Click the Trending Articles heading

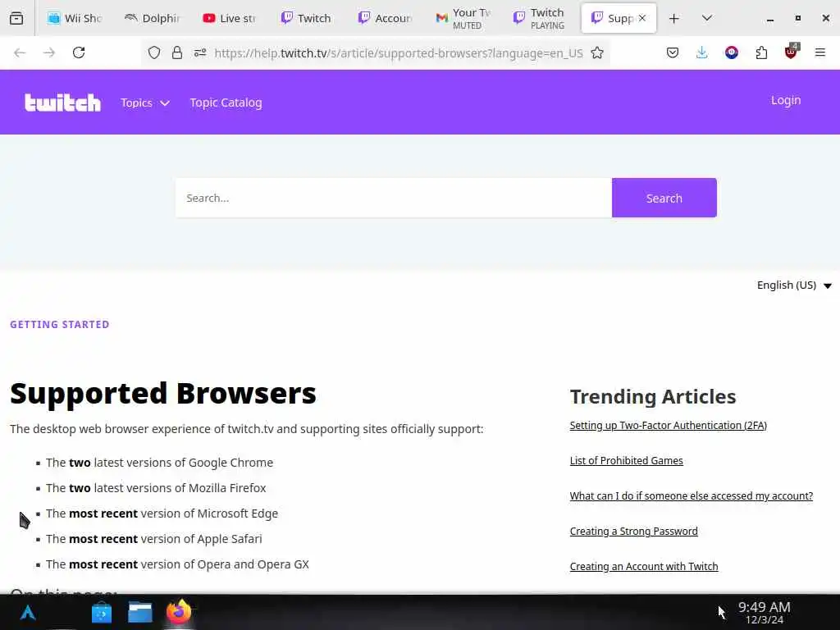pos(652,396)
